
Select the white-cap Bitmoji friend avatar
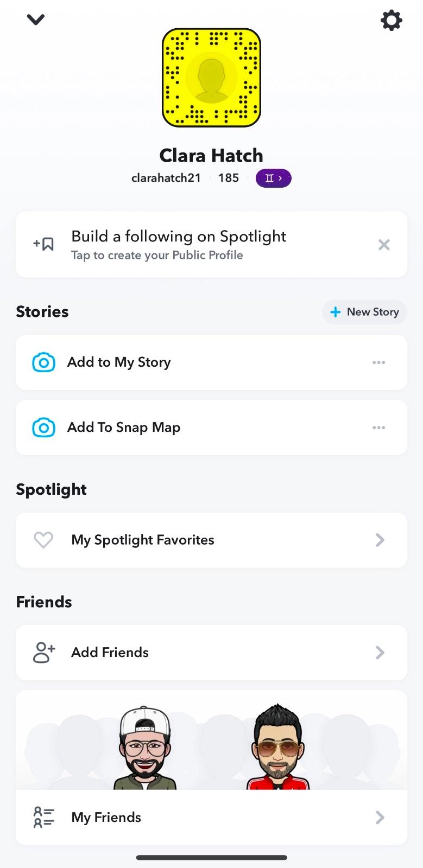[144, 749]
